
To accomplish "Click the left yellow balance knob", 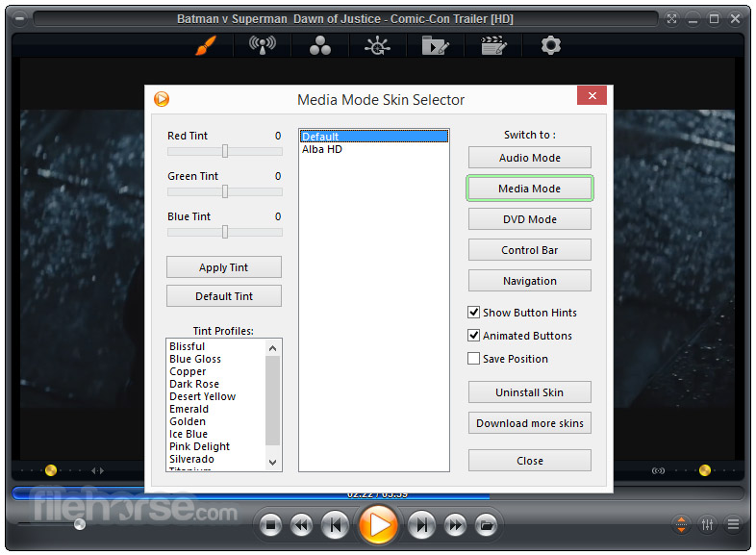I will [x=51, y=470].
